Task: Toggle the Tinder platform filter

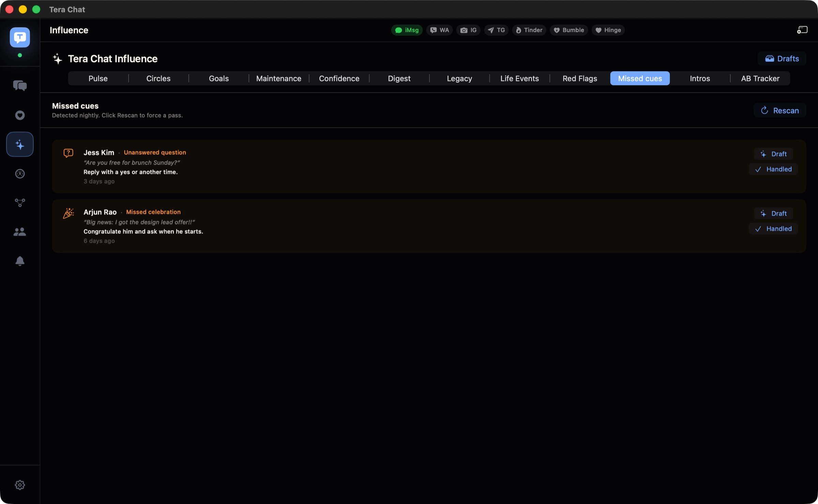Action: 529,30
